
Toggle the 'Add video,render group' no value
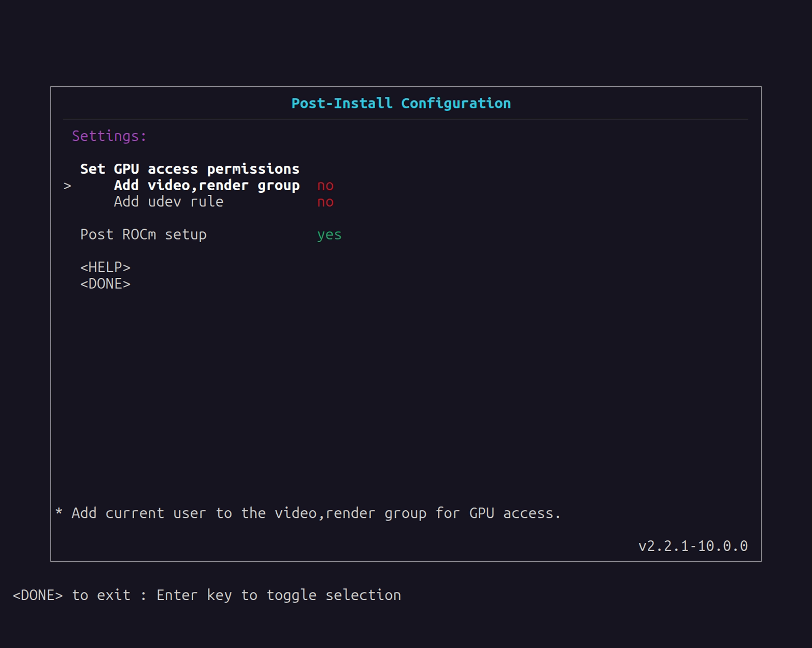click(325, 186)
